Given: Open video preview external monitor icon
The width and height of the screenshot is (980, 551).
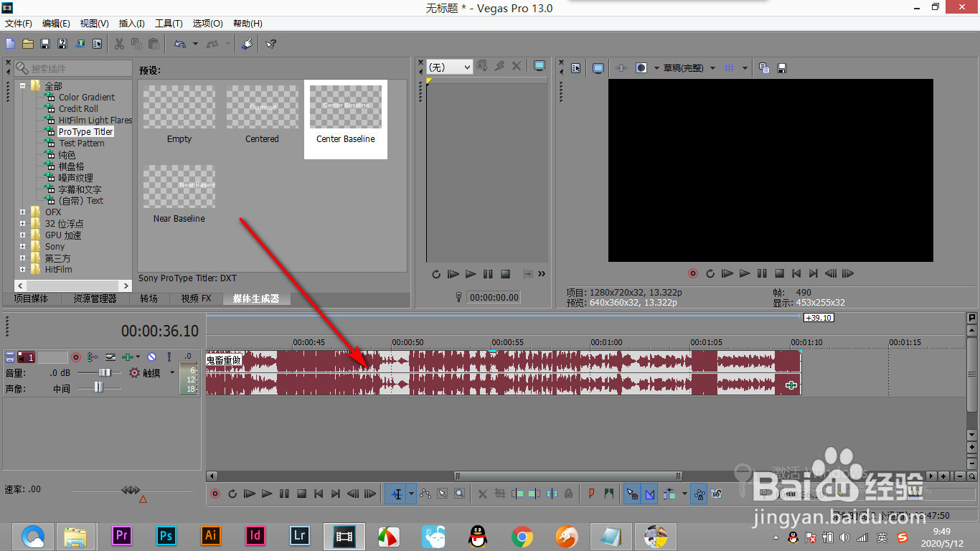Looking at the screenshot, I should click(598, 68).
